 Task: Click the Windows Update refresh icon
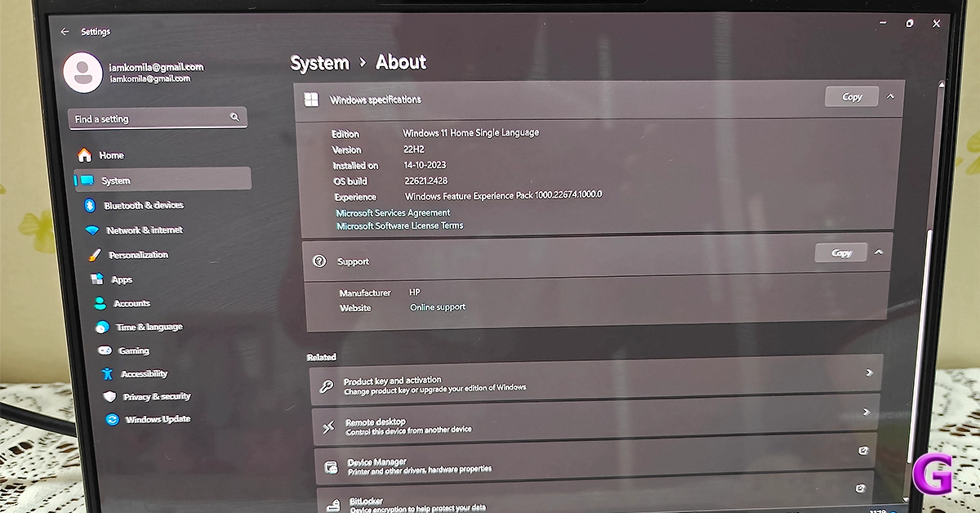tap(112, 419)
